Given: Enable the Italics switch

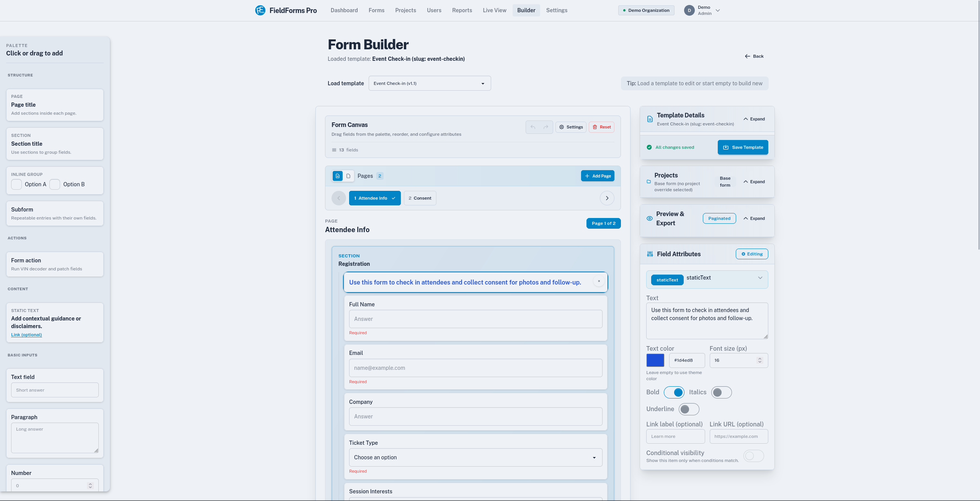Looking at the screenshot, I should 722,392.
